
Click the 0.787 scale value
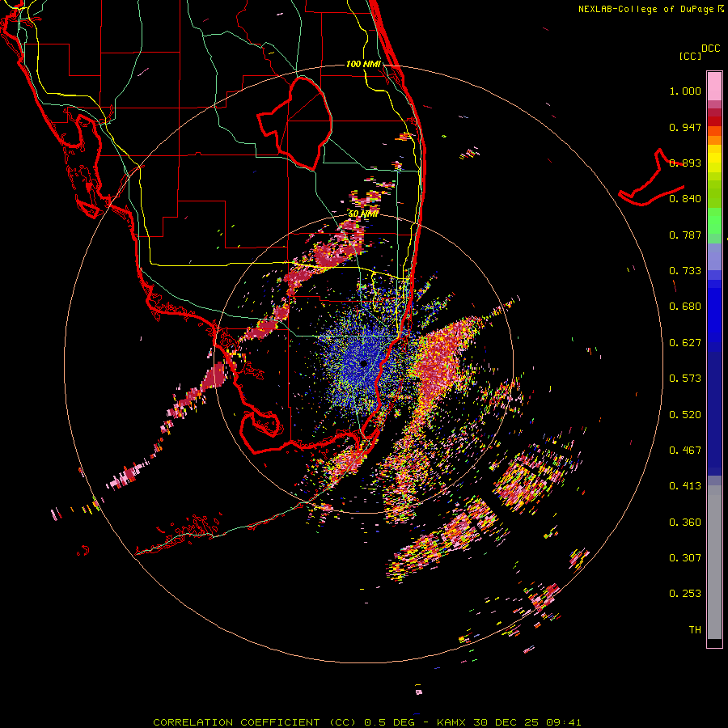(x=685, y=235)
